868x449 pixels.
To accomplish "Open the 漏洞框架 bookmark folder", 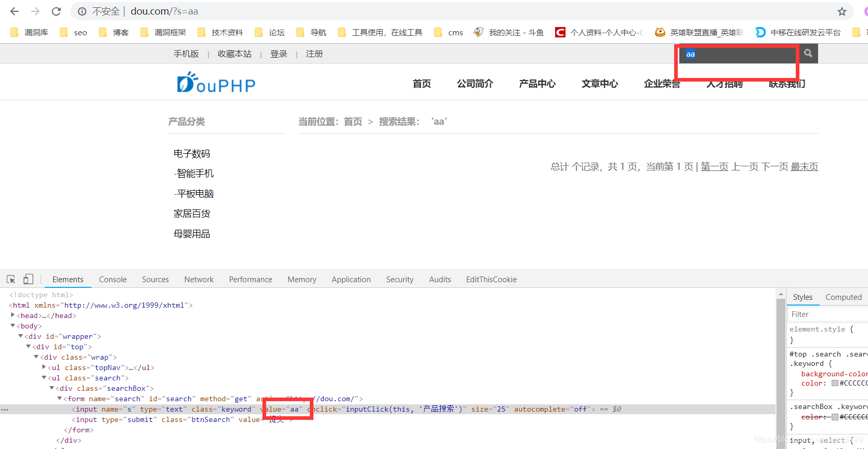I will tap(163, 32).
